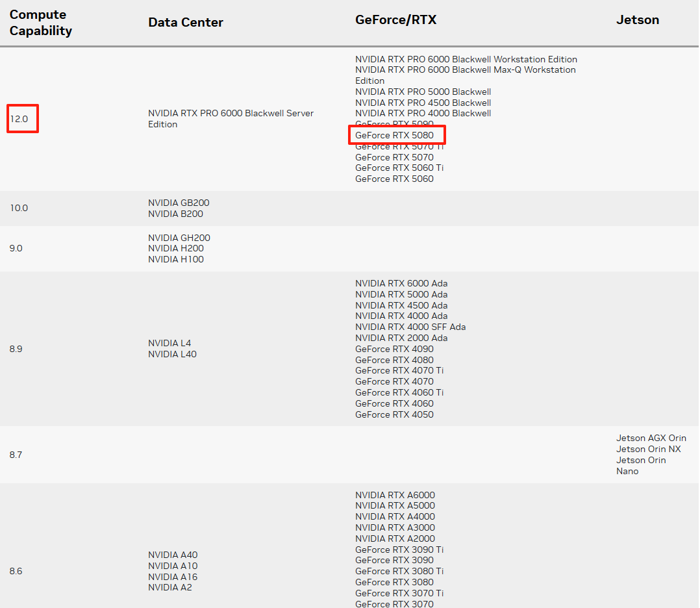
Task: Click the GeForce RTX 4050 entry
Action: 394,414
